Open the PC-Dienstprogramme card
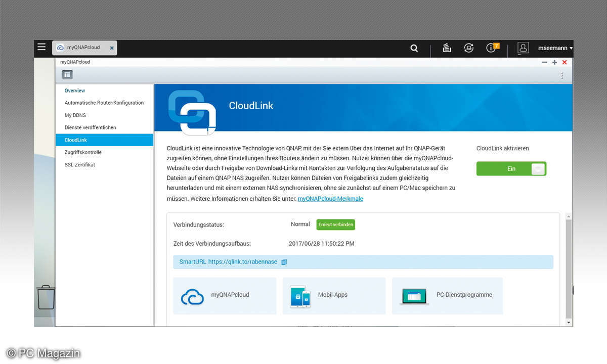Screen dimensions: 607x364 [x=447, y=296]
